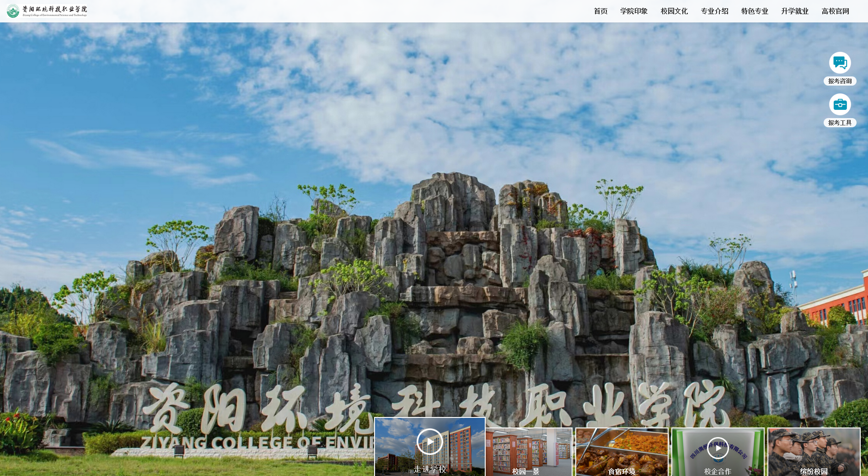
Task: Play the 校企合作 video
Action: point(718,448)
